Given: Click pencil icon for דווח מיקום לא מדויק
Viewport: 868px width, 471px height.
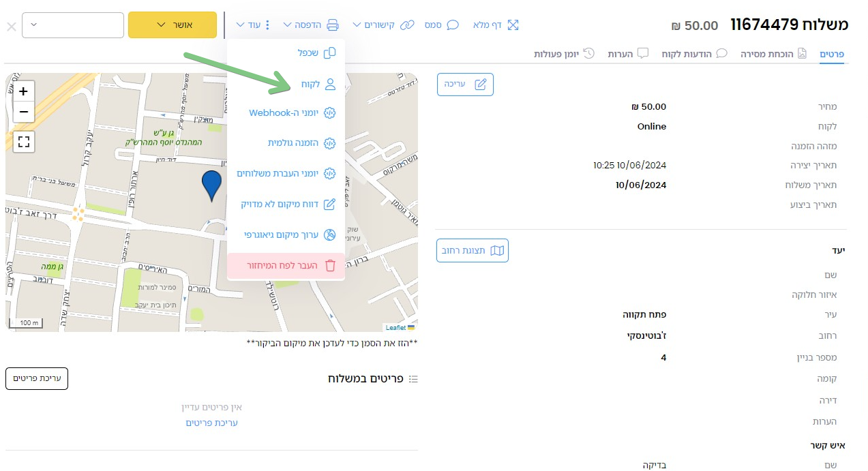Looking at the screenshot, I should (330, 204).
